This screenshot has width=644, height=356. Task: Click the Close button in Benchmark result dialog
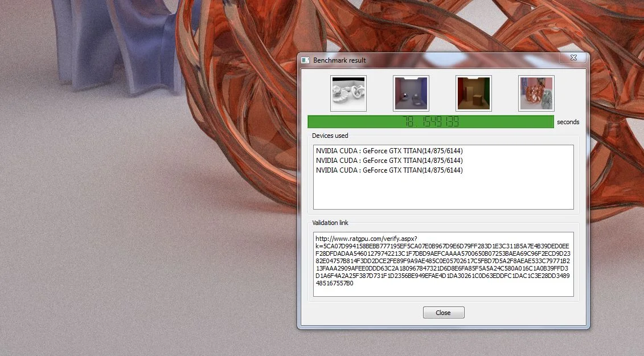[444, 312]
